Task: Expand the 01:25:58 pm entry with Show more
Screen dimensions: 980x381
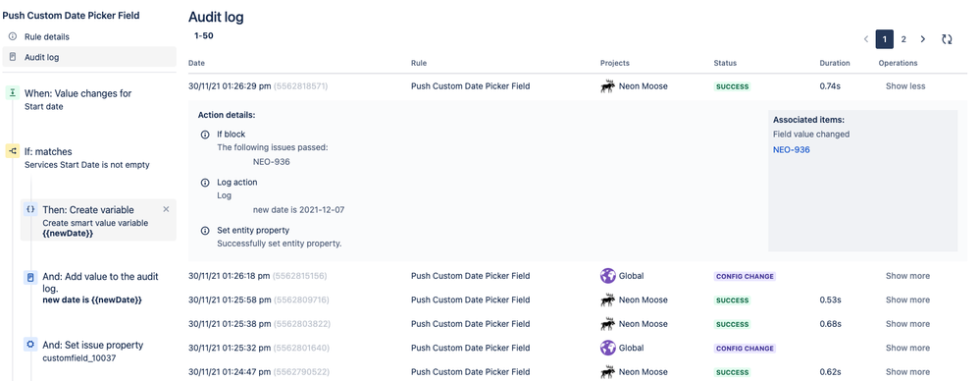Action: pos(907,299)
